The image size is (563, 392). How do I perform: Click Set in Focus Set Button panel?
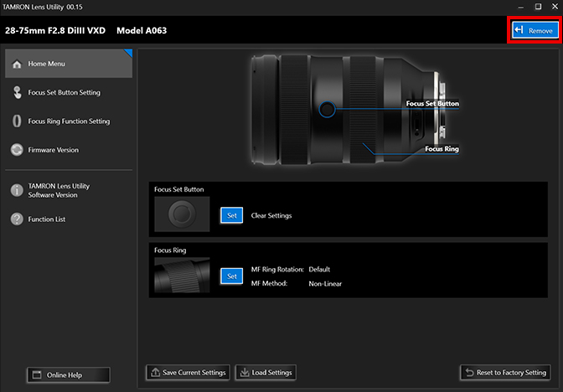[x=231, y=215]
